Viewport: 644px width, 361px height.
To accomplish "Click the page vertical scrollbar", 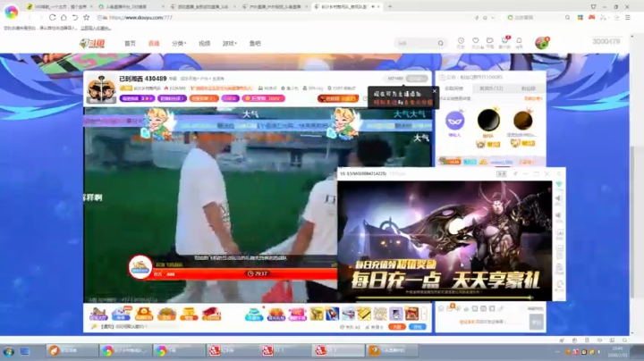I will [x=634, y=222].
